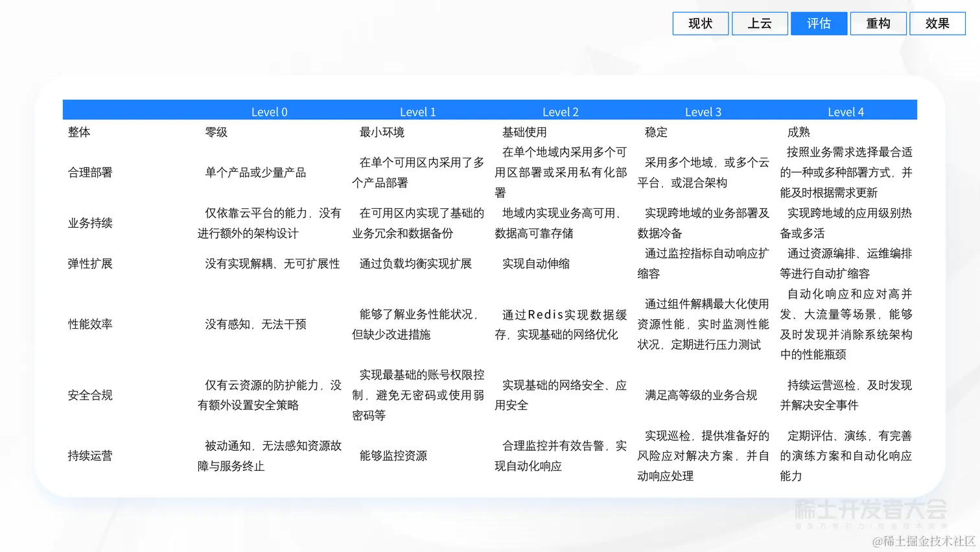Click the 实现基础的网络安全、应用安全 cell

[x=561, y=394]
